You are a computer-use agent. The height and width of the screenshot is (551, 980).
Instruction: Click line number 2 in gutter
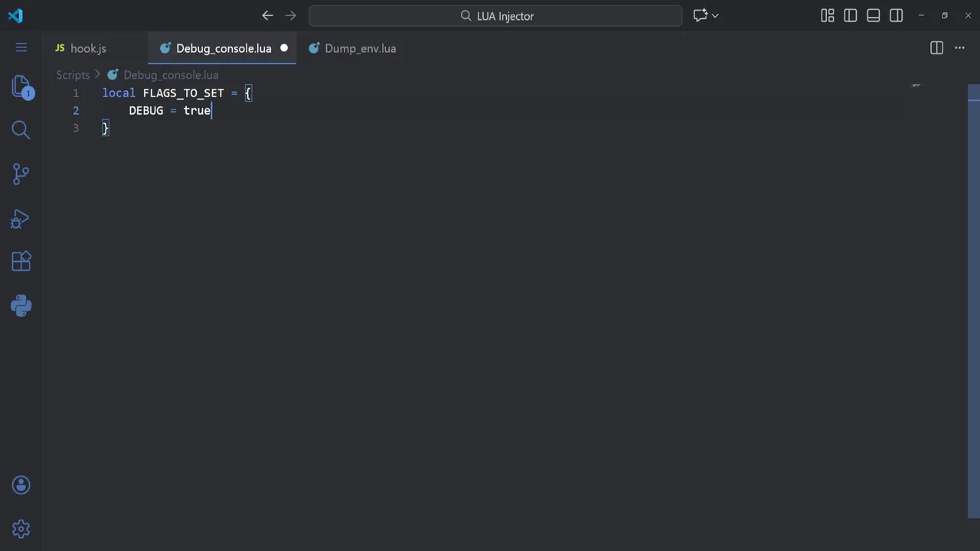(x=76, y=110)
